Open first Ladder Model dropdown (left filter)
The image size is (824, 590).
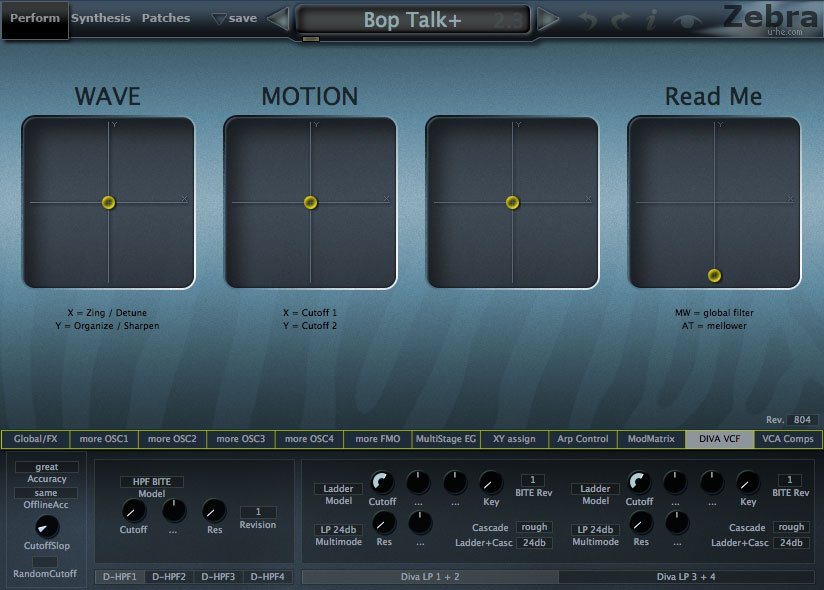[338, 489]
